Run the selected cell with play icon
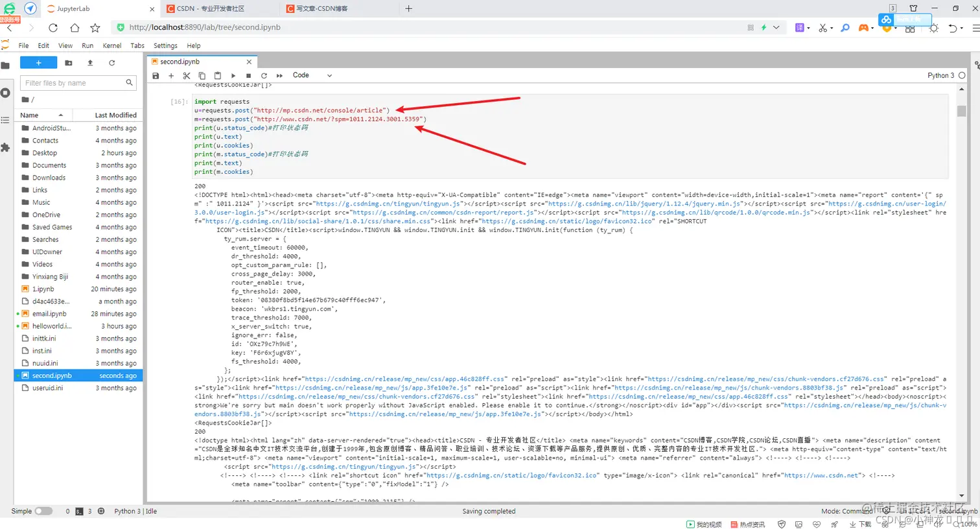The image size is (980, 529). pos(233,76)
